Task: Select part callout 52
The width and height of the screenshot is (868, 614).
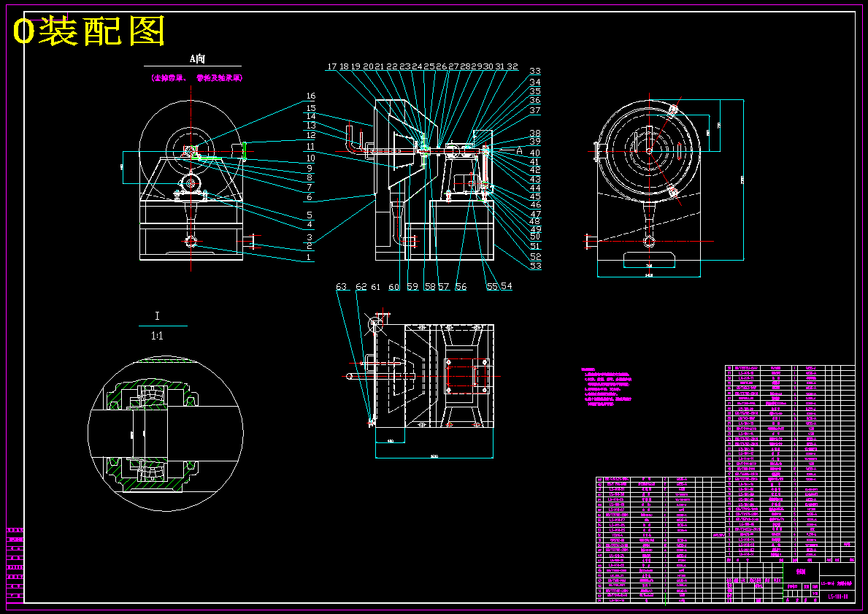Action: pos(535,256)
